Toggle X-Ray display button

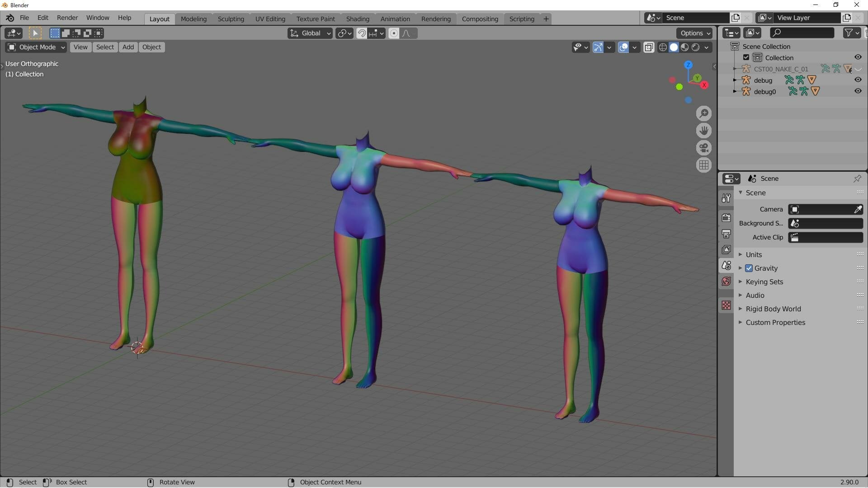click(648, 47)
